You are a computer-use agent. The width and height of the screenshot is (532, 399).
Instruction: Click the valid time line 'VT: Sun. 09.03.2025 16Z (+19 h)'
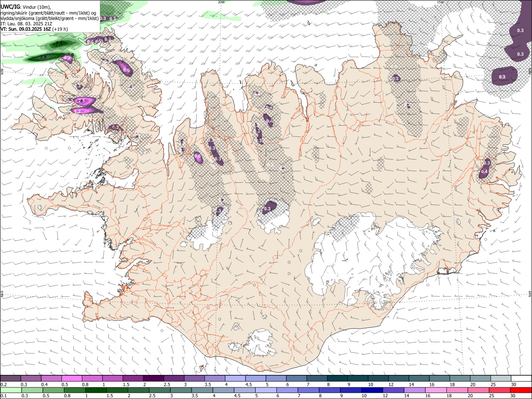click(x=34, y=29)
